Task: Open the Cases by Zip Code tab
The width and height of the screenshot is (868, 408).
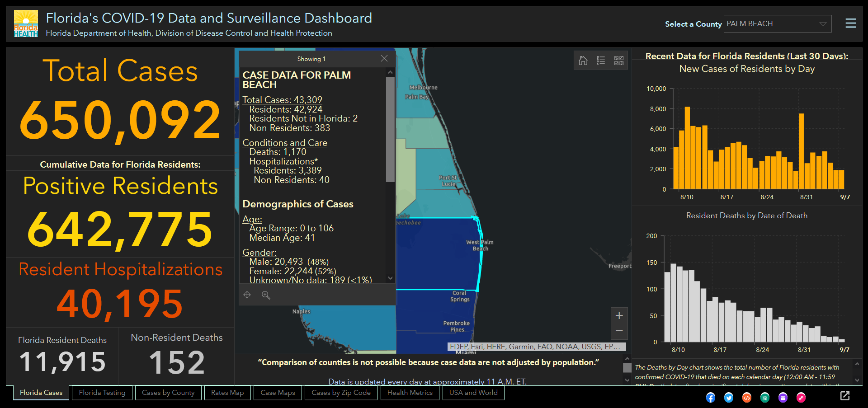Action: 341,393
